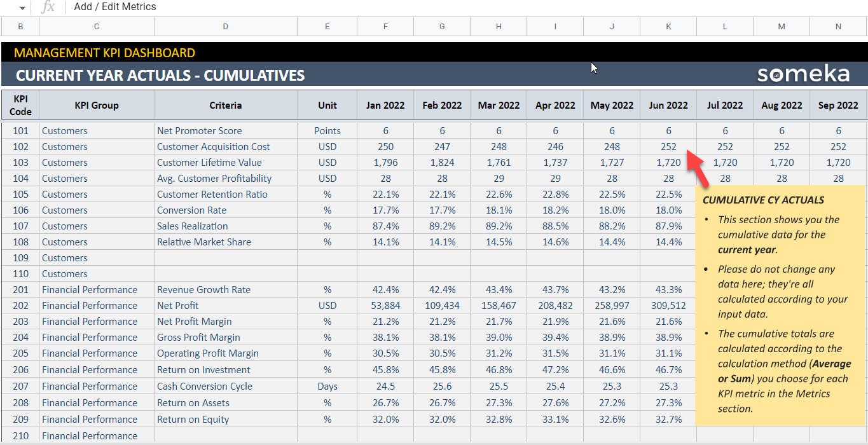Click the Sep 2022 header cell
The image size is (868, 445).
tap(838, 105)
